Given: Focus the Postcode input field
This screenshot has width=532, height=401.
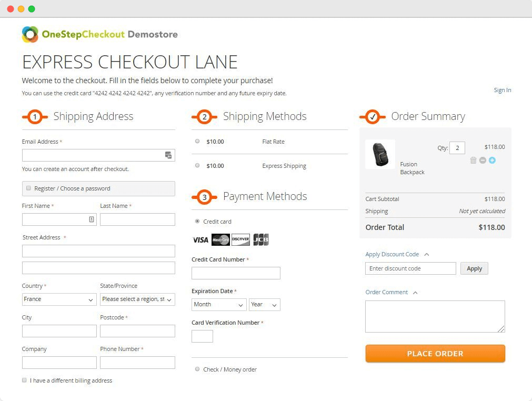Looking at the screenshot, I should (x=137, y=331).
